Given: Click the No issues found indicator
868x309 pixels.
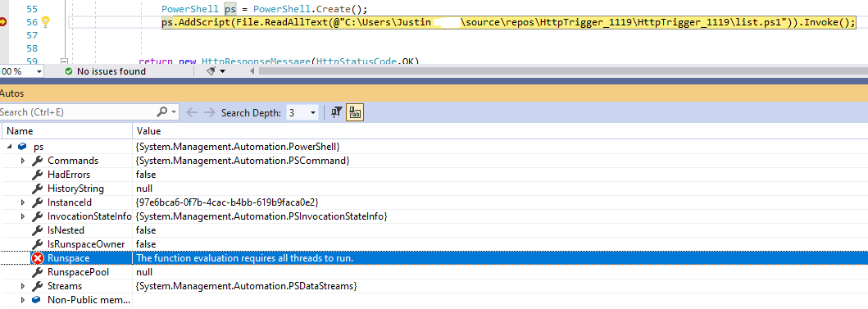Looking at the screenshot, I should [x=105, y=71].
